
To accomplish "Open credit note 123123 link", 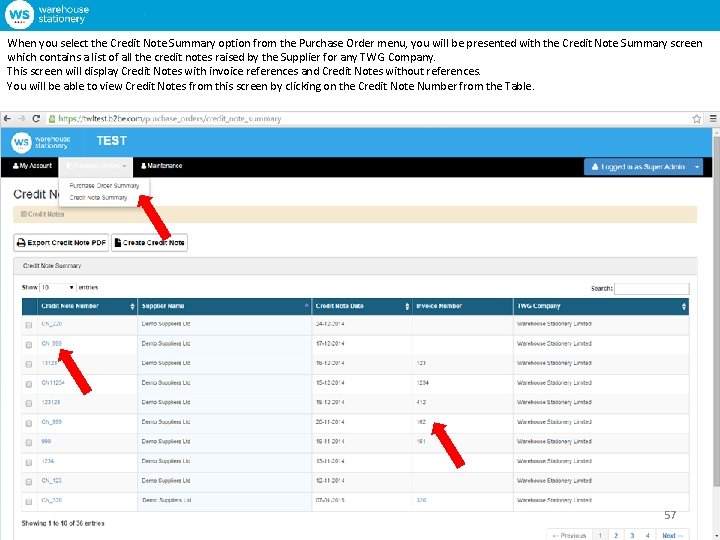I will point(51,402).
